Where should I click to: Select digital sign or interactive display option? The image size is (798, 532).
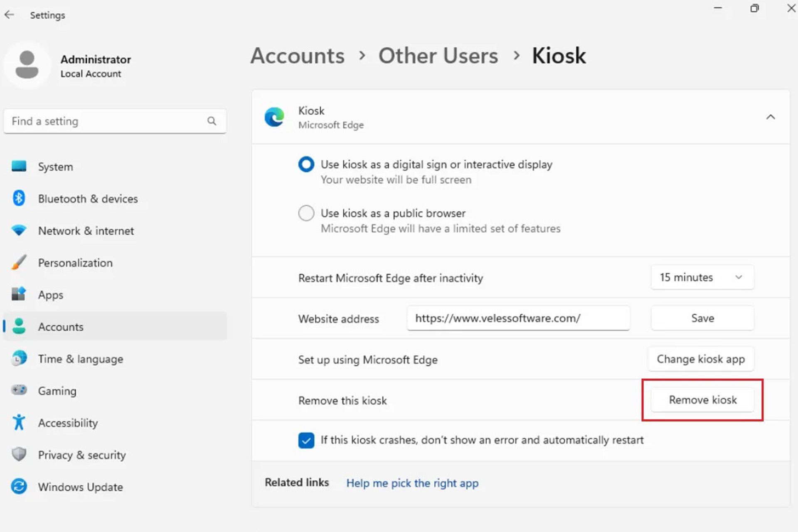click(x=306, y=165)
